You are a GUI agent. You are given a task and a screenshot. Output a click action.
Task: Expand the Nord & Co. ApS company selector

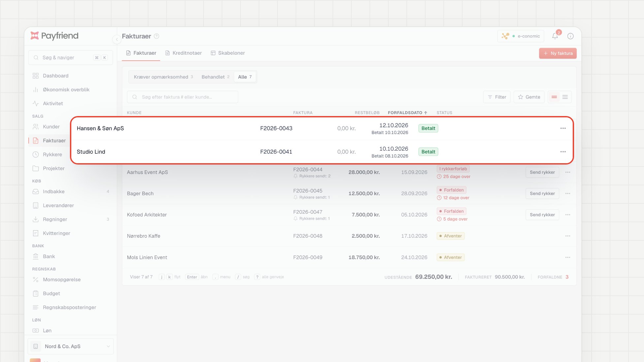[x=71, y=347]
